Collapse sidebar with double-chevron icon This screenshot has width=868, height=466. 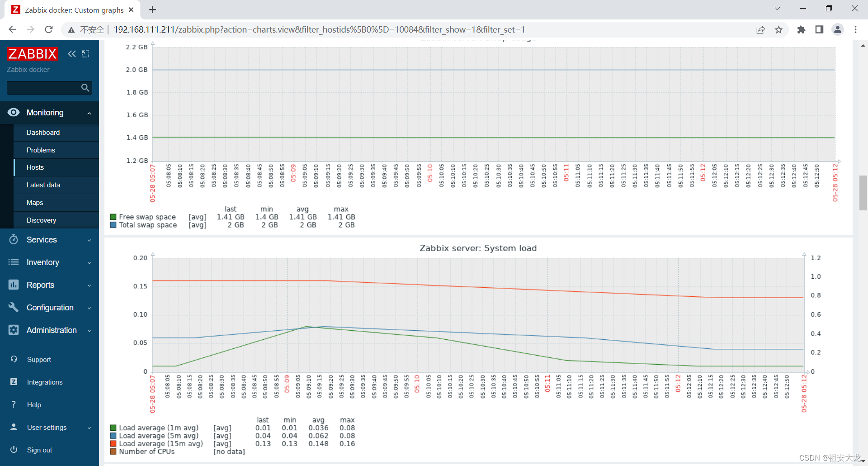(x=72, y=54)
